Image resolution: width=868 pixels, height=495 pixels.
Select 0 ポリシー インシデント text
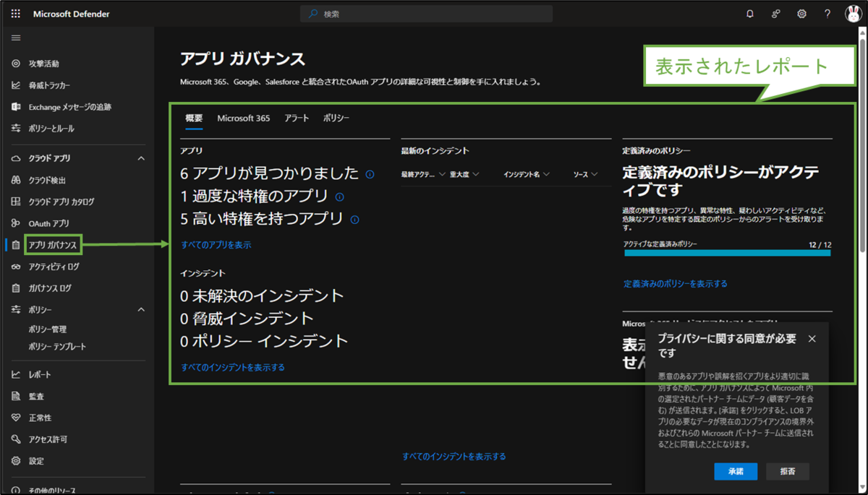[x=264, y=341]
